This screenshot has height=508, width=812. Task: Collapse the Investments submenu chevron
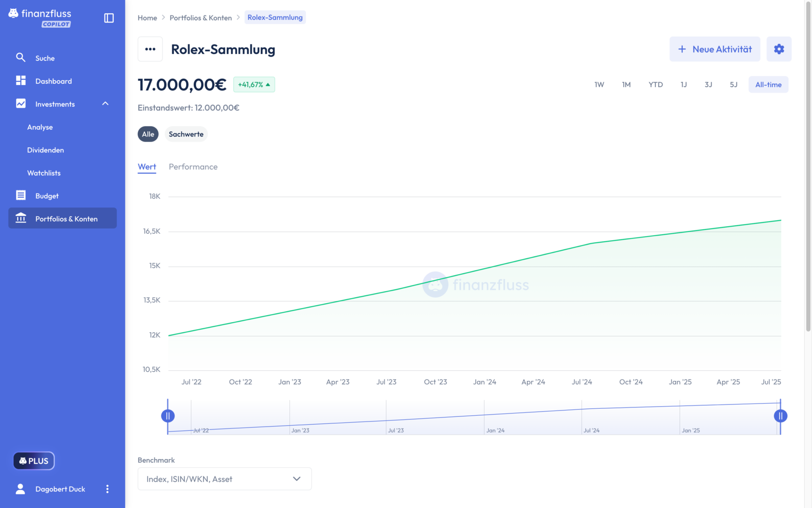click(x=105, y=103)
